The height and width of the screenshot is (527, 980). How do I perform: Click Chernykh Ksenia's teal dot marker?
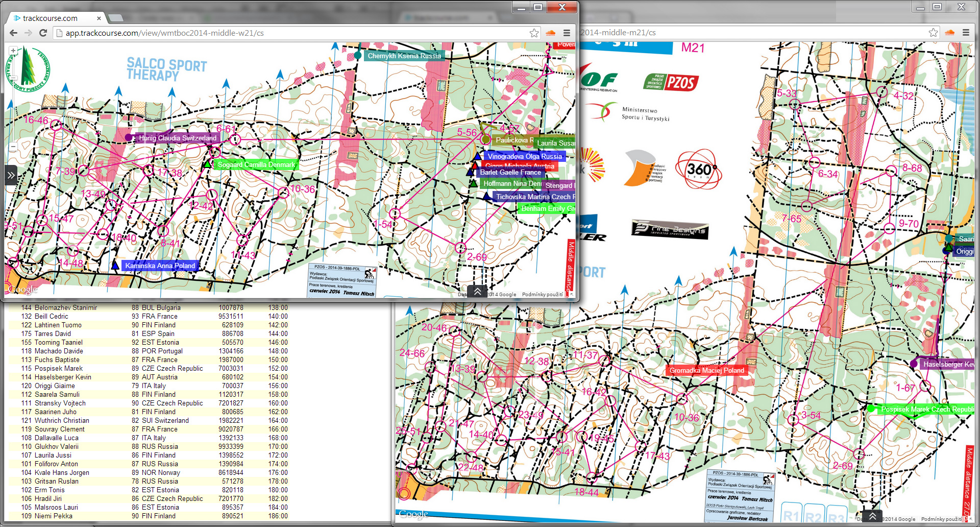coord(358,55)
